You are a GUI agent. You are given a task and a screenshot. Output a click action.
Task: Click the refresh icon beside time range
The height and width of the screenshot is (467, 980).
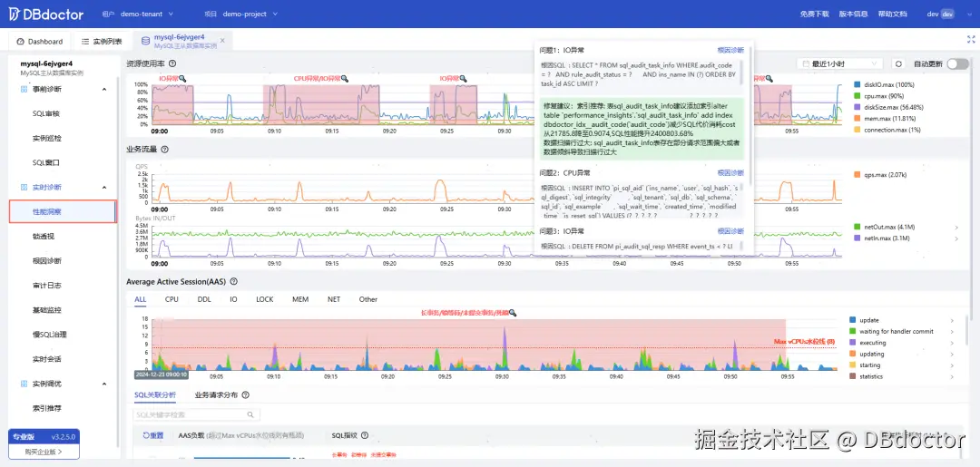[x=898, y=63]
